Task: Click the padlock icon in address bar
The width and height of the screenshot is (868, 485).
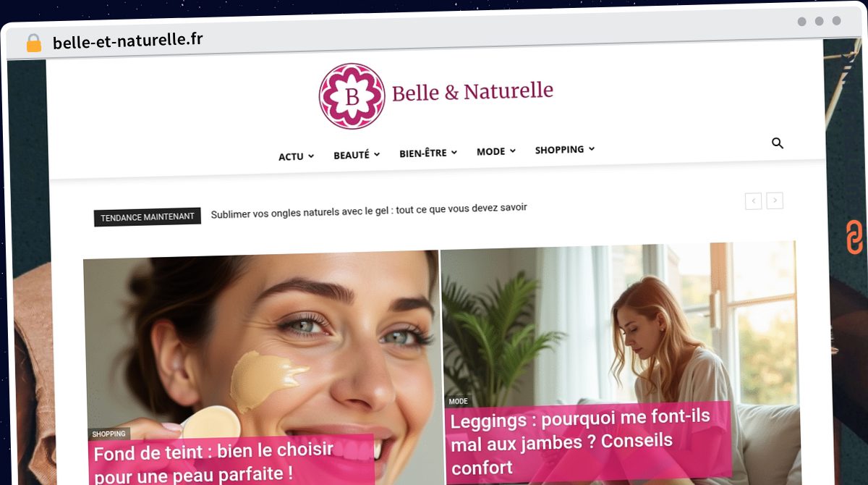Action: pyautogui.click(x=34, y=43)
